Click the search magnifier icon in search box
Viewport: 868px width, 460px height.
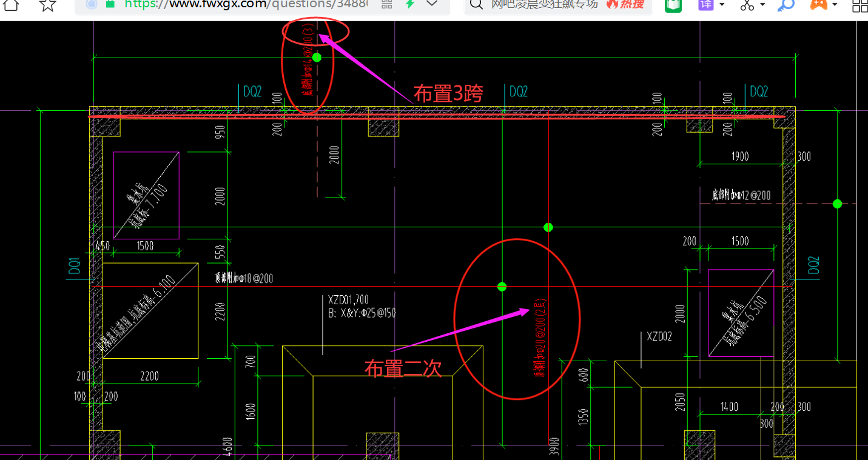pos(477,4)
